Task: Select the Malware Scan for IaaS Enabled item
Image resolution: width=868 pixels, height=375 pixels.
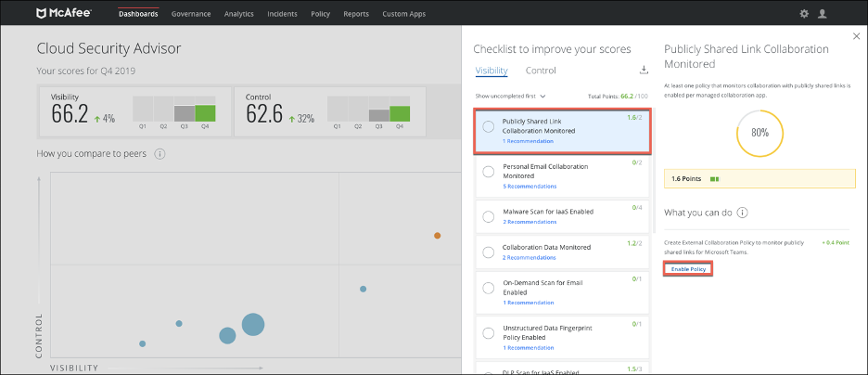Action: point(562,216)
